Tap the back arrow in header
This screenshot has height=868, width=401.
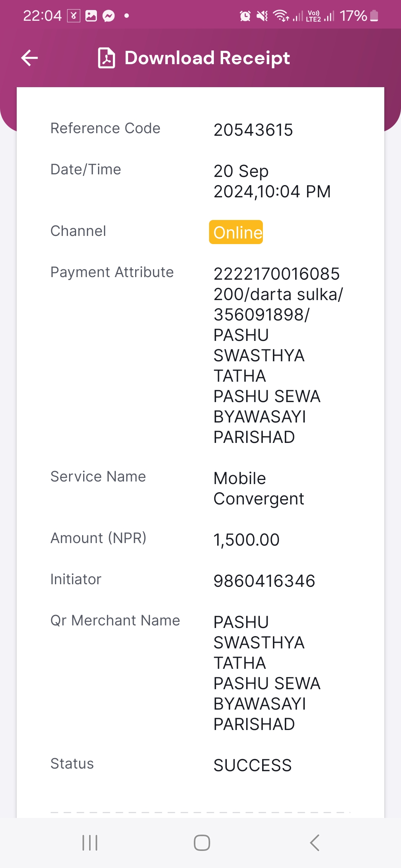point(30,58)
